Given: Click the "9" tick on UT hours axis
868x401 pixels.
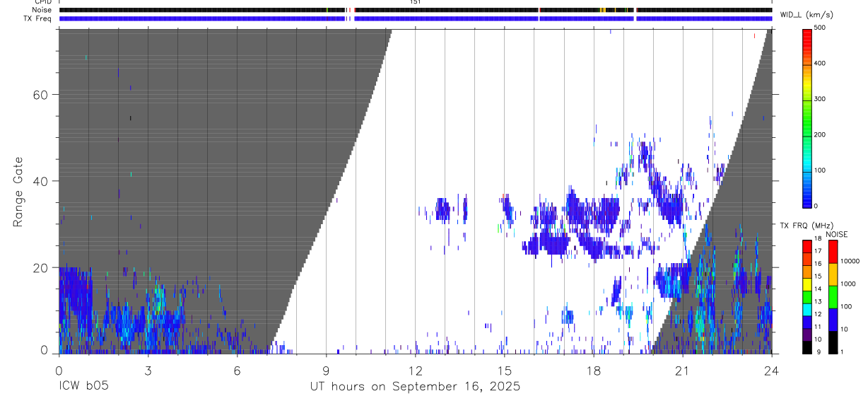Looking at the screenshot, I should (x=326, y=370).
